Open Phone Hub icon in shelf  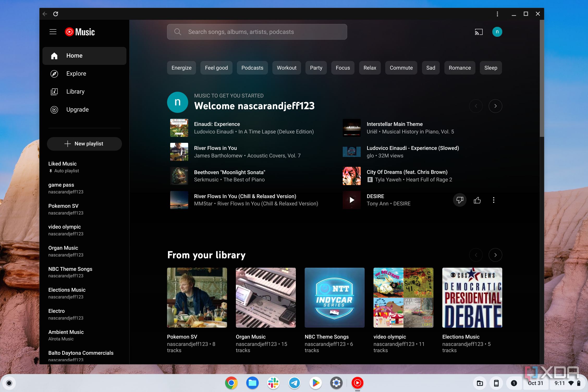[x=497, y=383]
